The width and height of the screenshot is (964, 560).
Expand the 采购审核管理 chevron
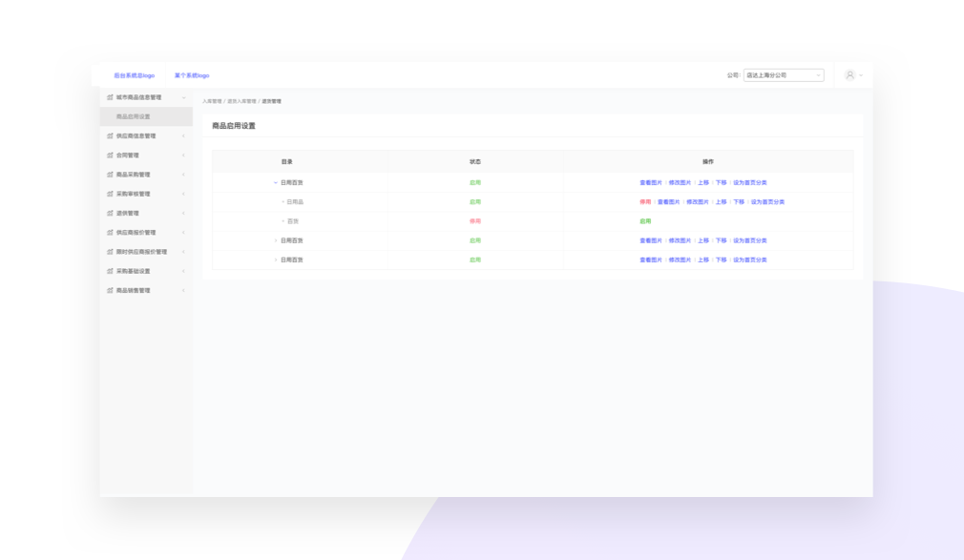(x=183, y=194)
